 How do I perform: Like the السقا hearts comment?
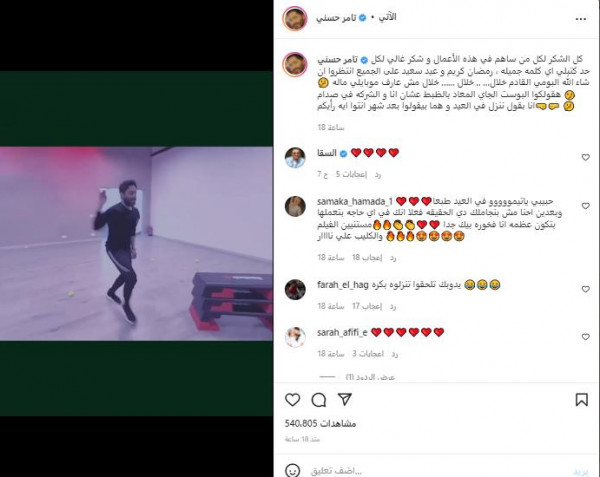tap(585, 157)
